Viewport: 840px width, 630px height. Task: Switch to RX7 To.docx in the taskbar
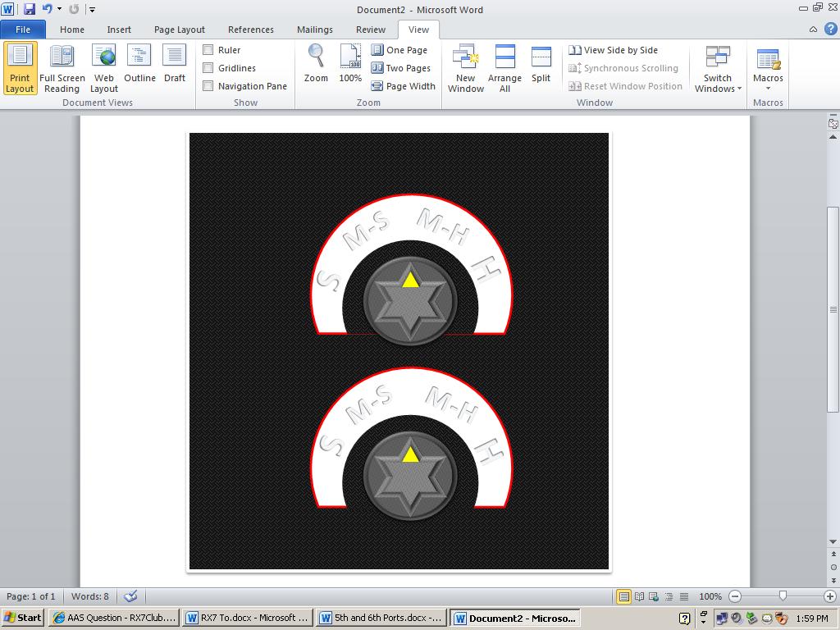pyautogui.click(x=248, y=618)
